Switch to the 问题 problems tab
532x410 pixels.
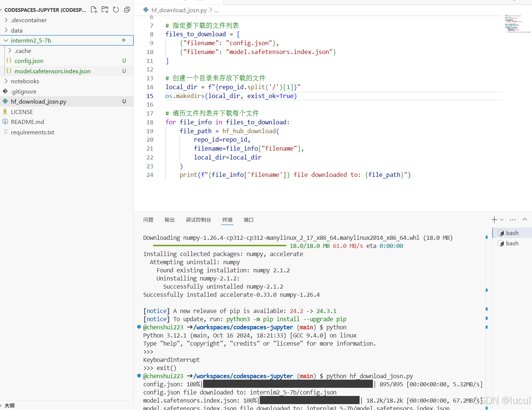pyautogui.click(x=148, y=220)
